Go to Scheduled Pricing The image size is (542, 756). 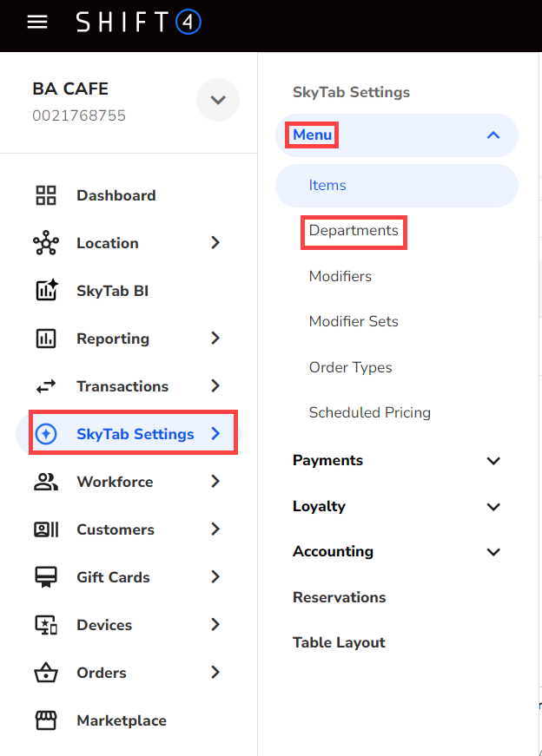point(369,413)
